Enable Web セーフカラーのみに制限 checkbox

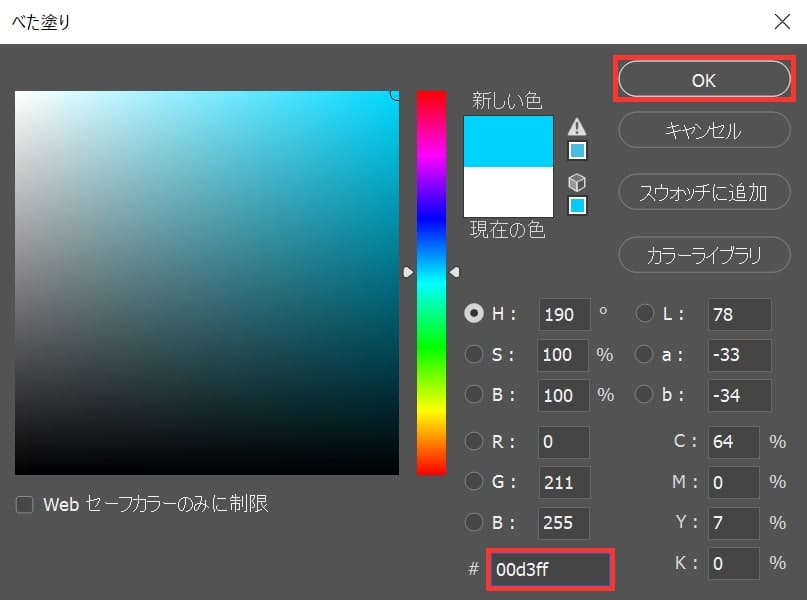pyautogui.click(x=25, y=505)
